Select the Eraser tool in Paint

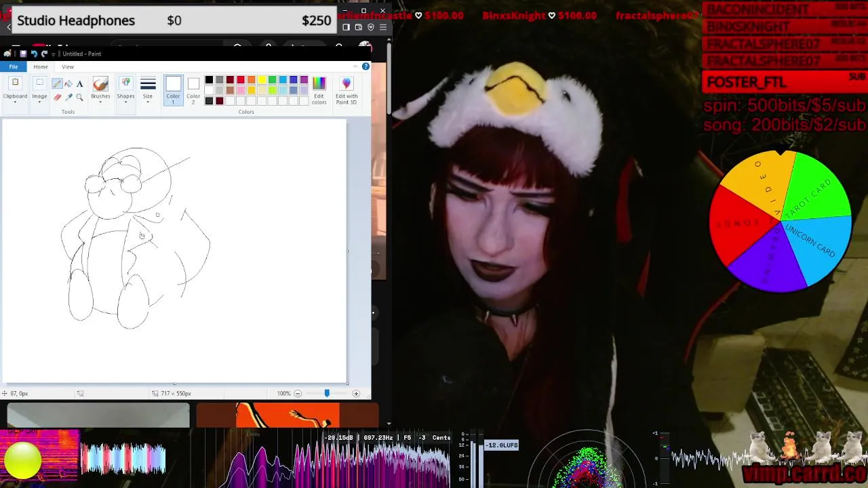(57, 97)
